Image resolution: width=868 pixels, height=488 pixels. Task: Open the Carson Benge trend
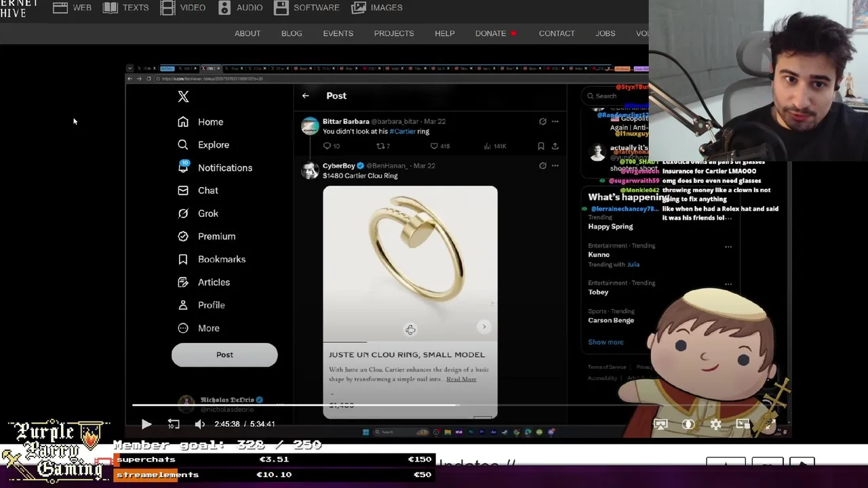(611, 320)
